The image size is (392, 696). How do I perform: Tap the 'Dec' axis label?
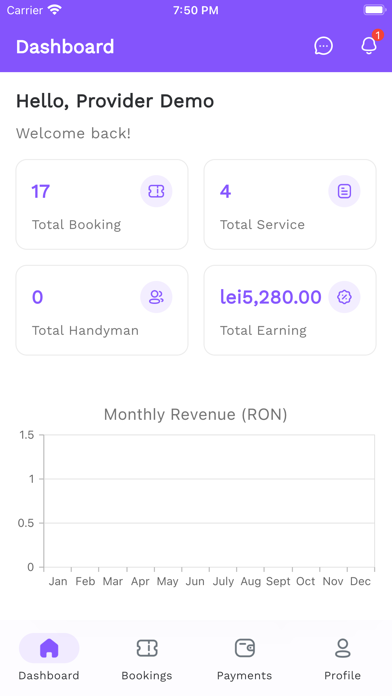coord(360,581)
